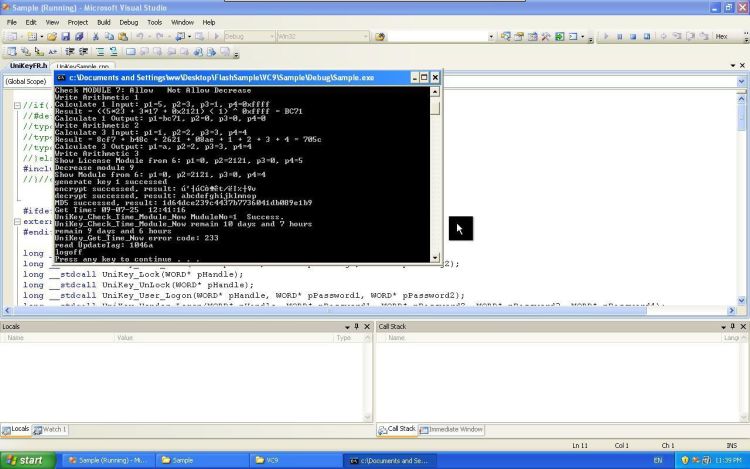Open the Build menu

[104, 22]
